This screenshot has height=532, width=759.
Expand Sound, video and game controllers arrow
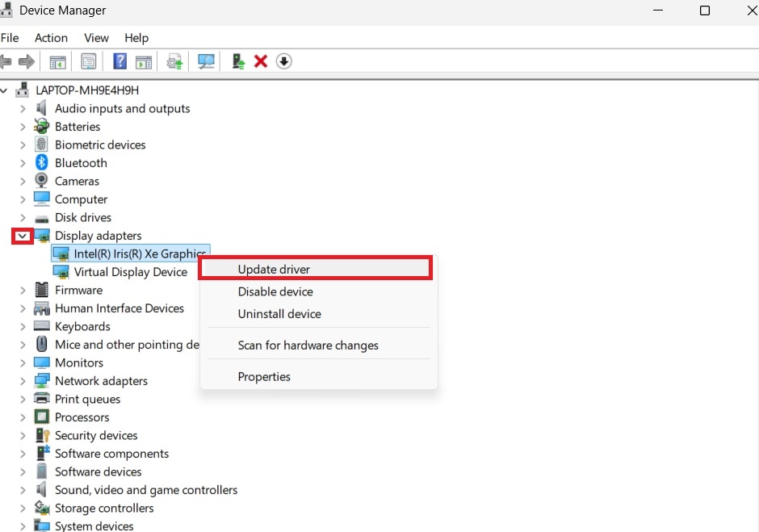click(23, 490)
